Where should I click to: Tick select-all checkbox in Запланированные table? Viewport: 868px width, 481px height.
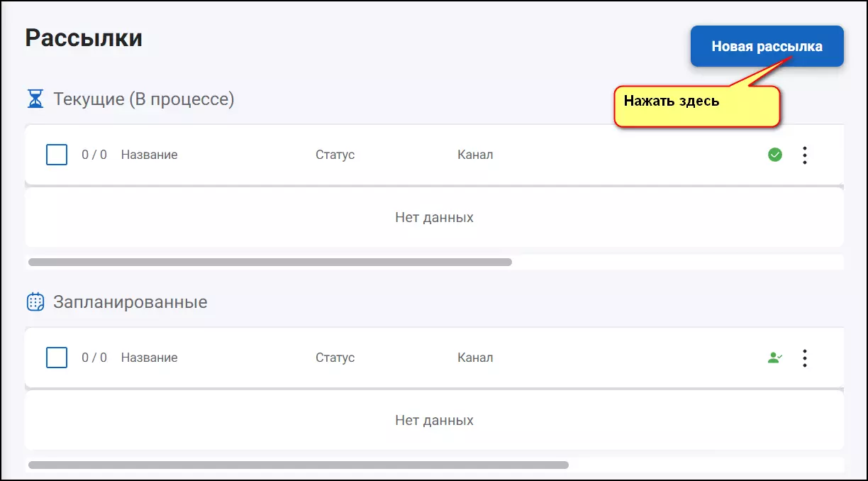[57, 358]
